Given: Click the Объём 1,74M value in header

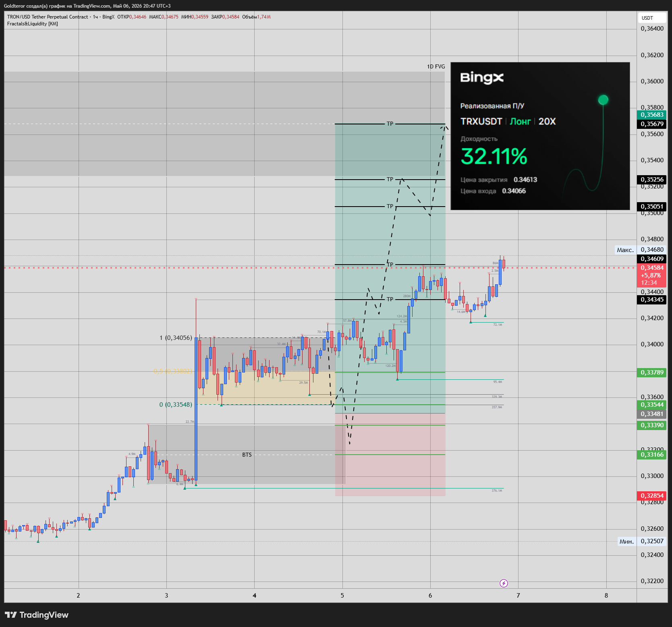Looking at the screenshot, I should [x=256, y=17].
